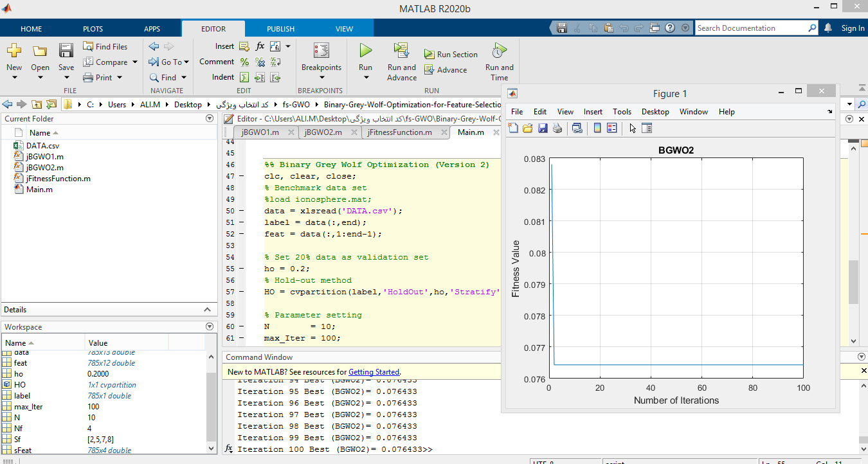Viewport: 868px width, 464px height.
Task: Click the navigate Back arrow in ribbon
Action: (154, 46)
